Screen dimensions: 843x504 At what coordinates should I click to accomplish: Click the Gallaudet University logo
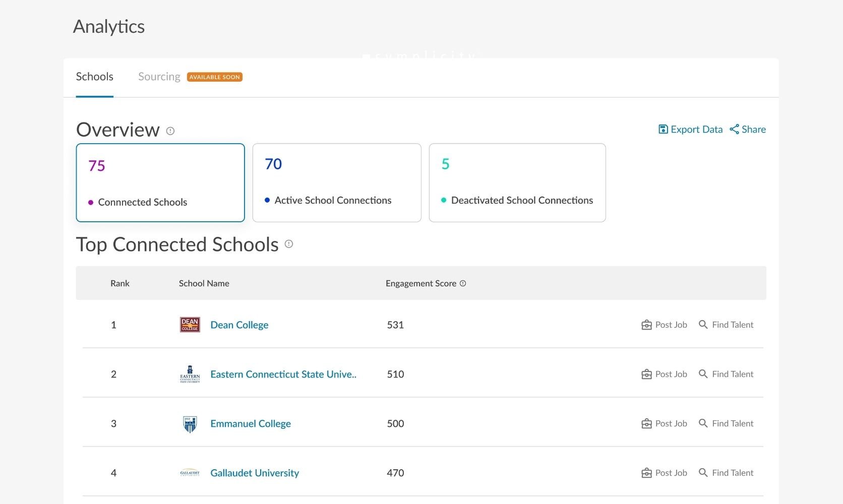[x=190, y=473]
